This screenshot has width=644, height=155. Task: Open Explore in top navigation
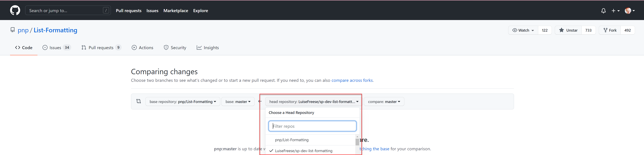pyautogui.click(x=201, y=10)
